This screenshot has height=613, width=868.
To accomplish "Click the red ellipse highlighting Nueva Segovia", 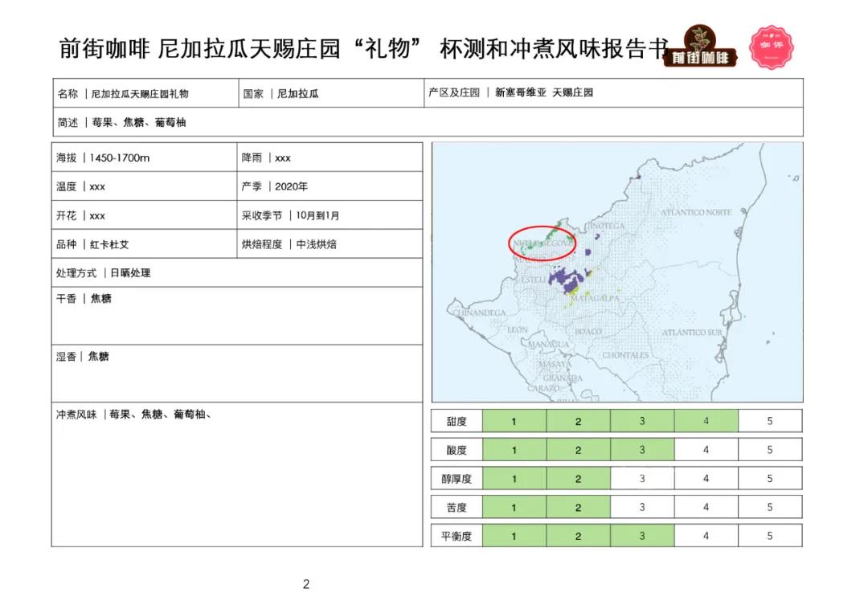I will (x=542, y=242).
